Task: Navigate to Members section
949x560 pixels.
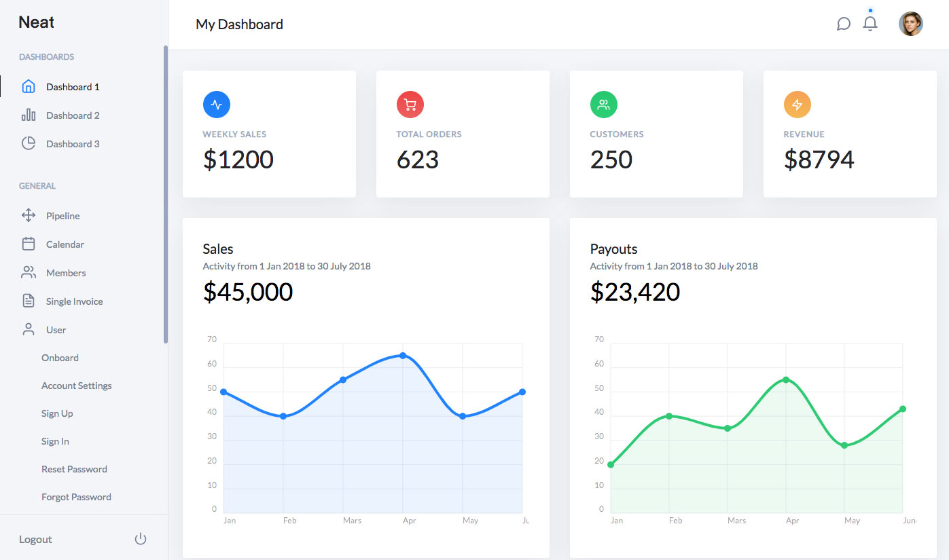Action: 66,273
